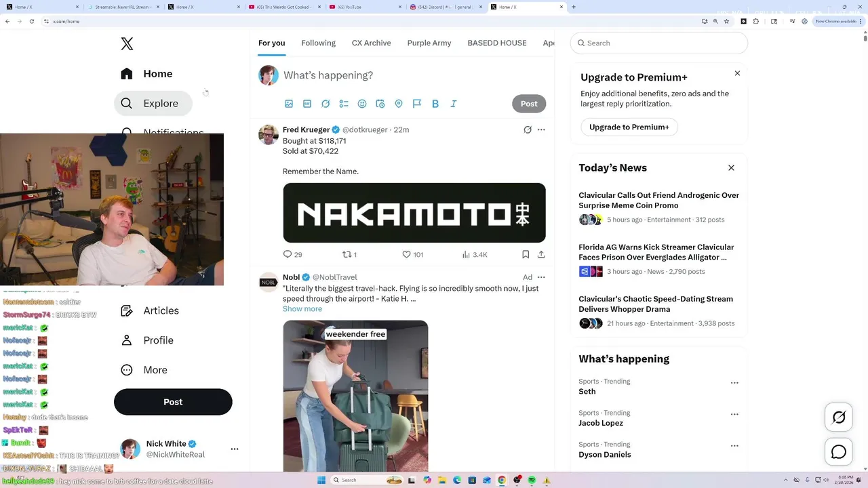Reply to Fred Krueger's post
Image resolution: width=868 pixels, height=488 pixels.
(292, 254)
